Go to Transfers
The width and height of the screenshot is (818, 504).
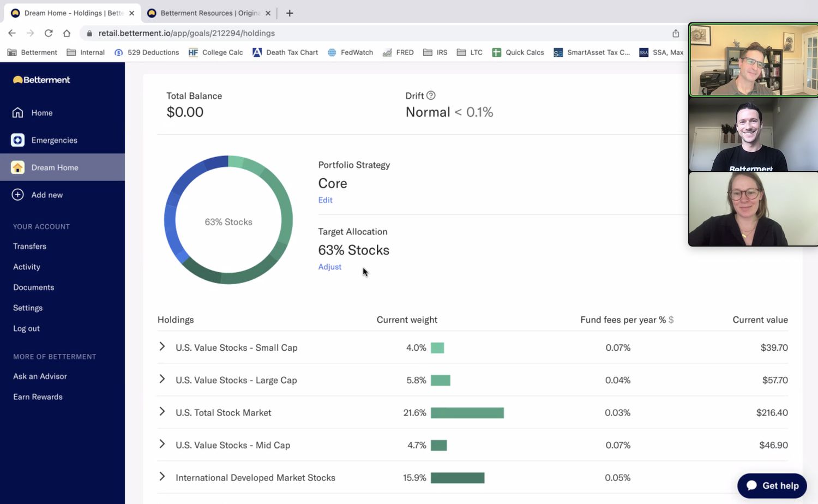click(29, 246)
